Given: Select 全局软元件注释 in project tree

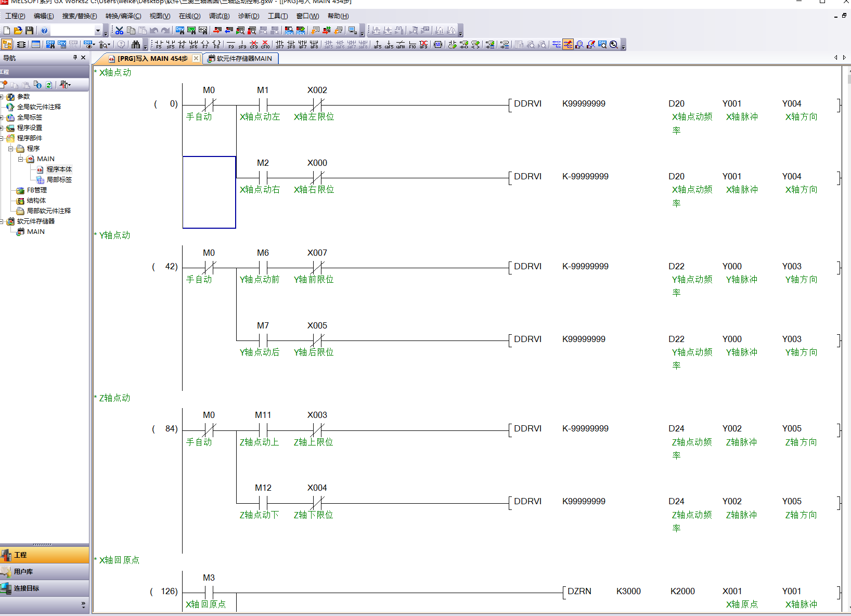Looking at the screenshot, I should pyautogui.click(x=39, y=107).
